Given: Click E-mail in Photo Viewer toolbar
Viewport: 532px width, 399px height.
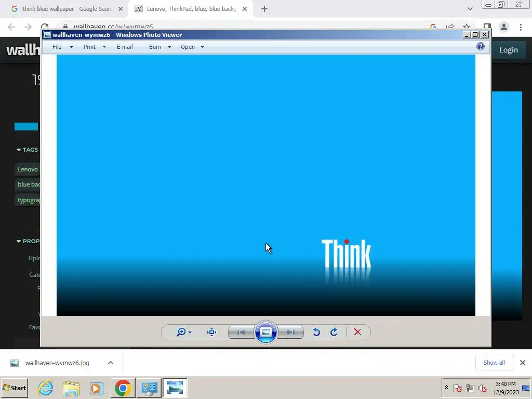Looking at the screenshot, I should click(x=125, y=47).
